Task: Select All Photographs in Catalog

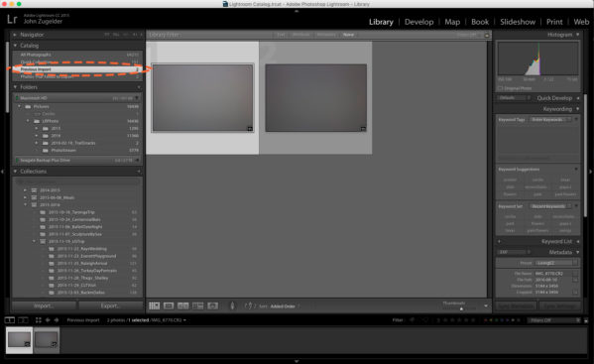Action: pos(77,55)
